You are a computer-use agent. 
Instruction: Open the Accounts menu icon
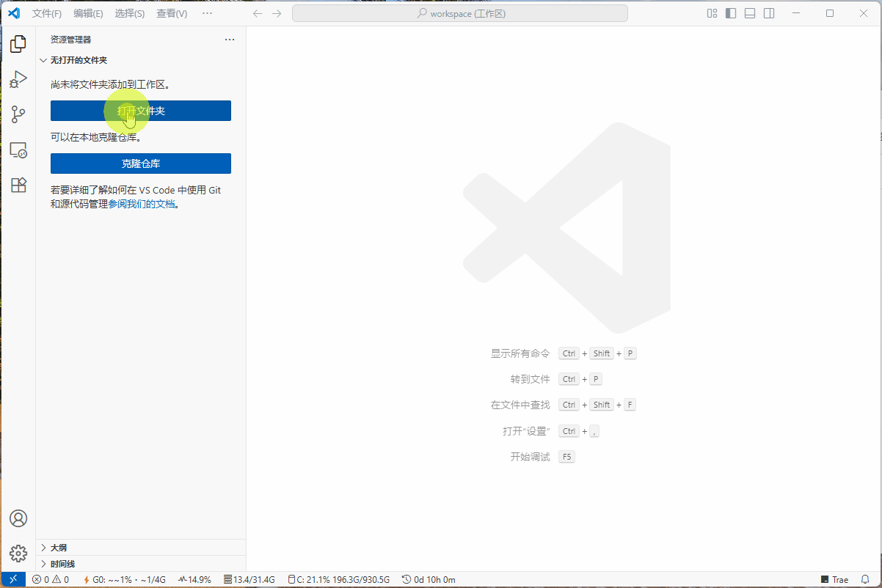[18, 518]
